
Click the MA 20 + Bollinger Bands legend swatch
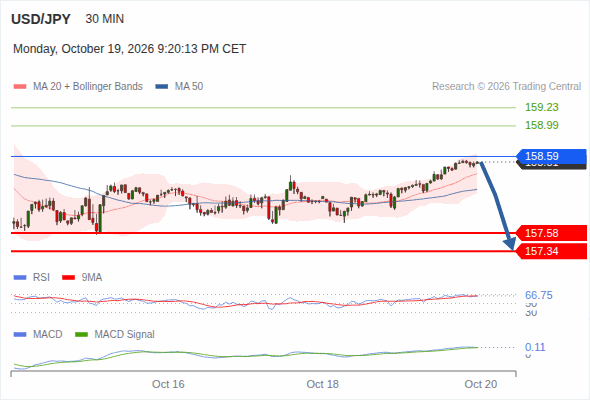(20, 87)
